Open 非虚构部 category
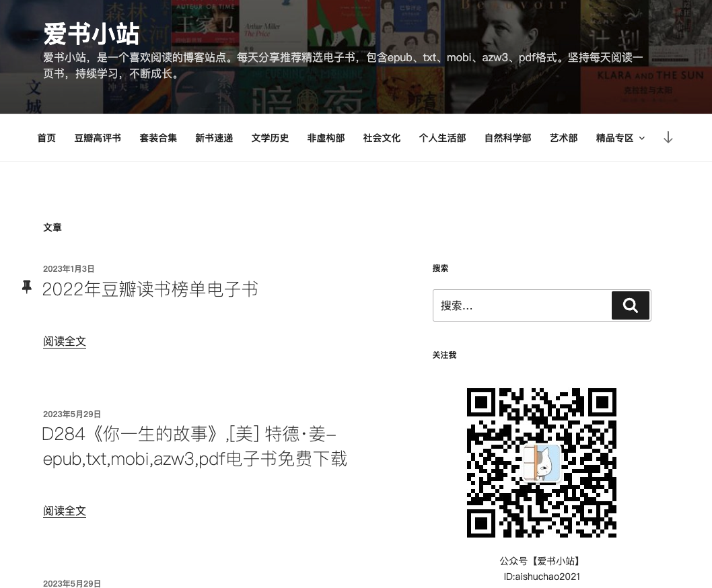 pos(326,138)
